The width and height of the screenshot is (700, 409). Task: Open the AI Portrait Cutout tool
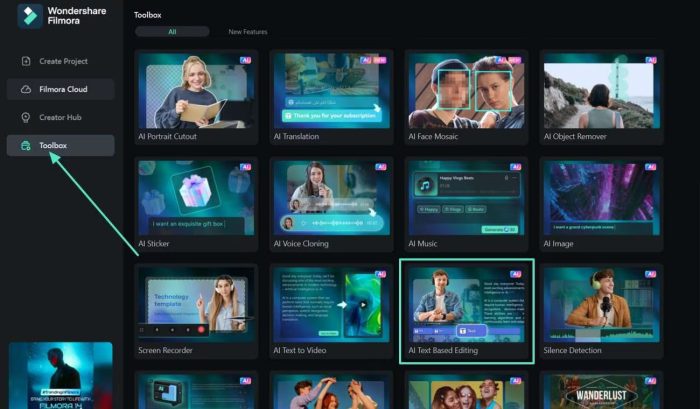tap(196, 97)
